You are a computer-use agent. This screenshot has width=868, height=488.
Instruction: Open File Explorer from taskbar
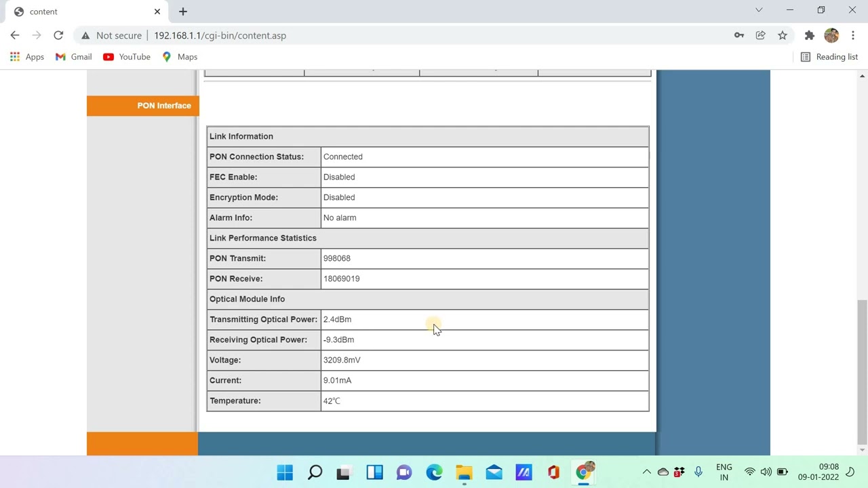pos(464,472)
